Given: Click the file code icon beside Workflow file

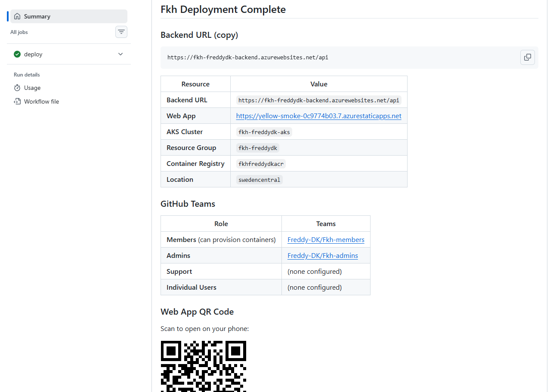Looking at the screenshot, I should pos(17,101).
